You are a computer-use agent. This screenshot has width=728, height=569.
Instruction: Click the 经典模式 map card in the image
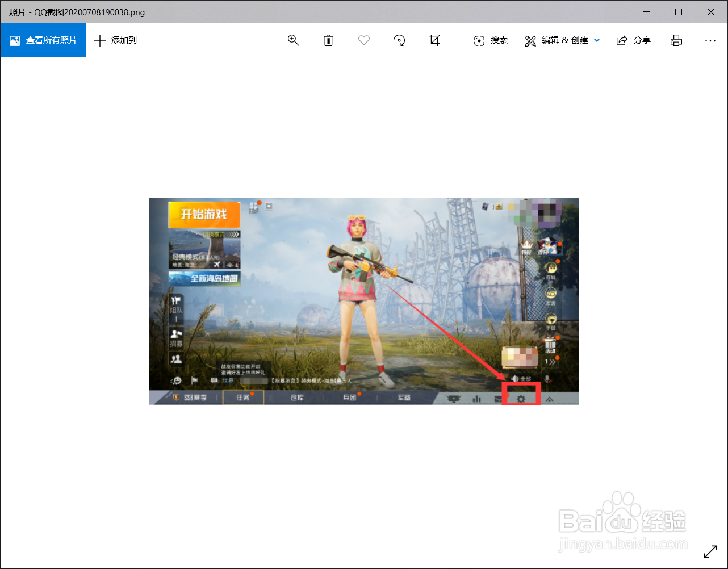pos(204,250)
